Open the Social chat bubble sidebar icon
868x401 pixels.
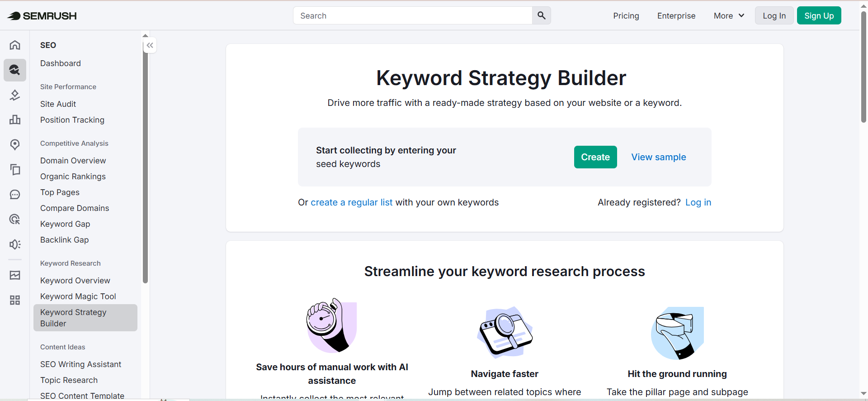point(15,195)
